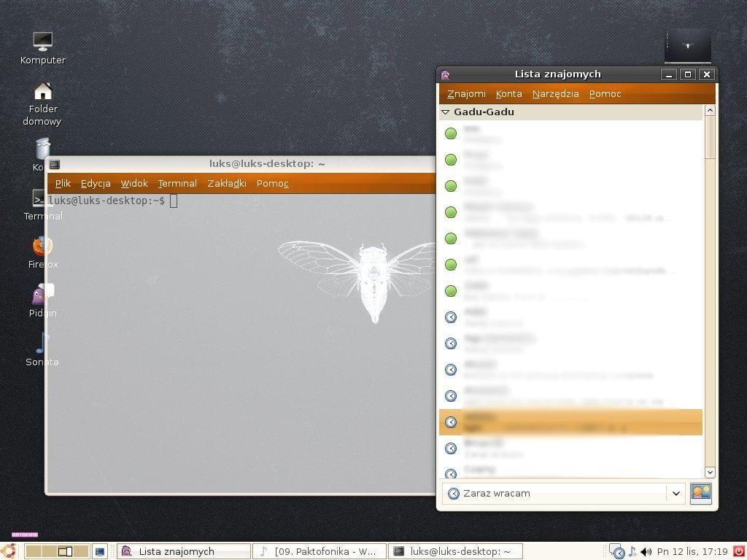Screen dimensions: 747x560
Task: Click the show desktop panel icon
Action: coord(100,552)
